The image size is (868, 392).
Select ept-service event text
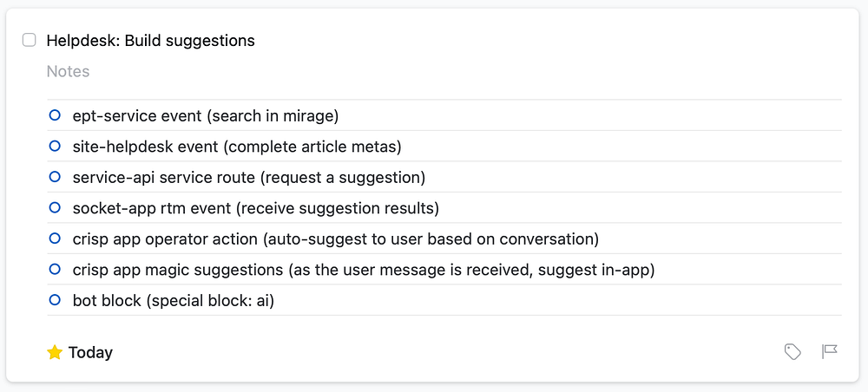coord(205,115)
